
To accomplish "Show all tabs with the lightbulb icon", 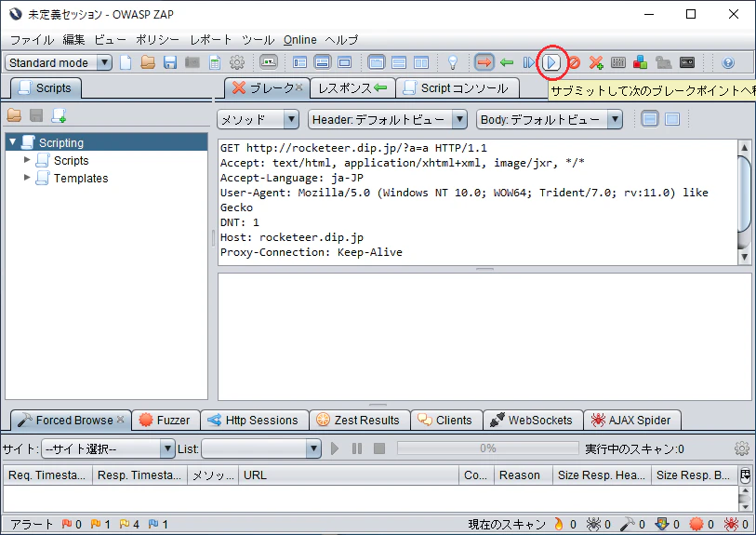I will 452,62.
